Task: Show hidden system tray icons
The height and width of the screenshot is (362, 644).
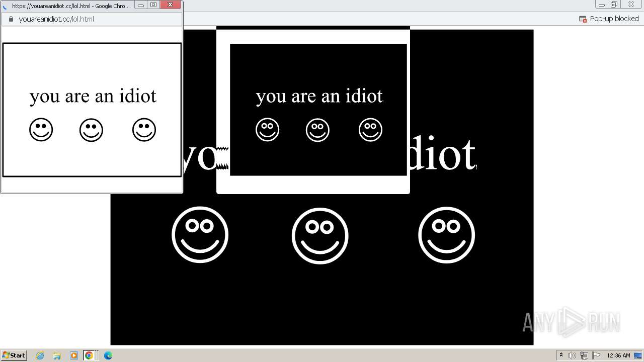Action: [x=561, y=355]
